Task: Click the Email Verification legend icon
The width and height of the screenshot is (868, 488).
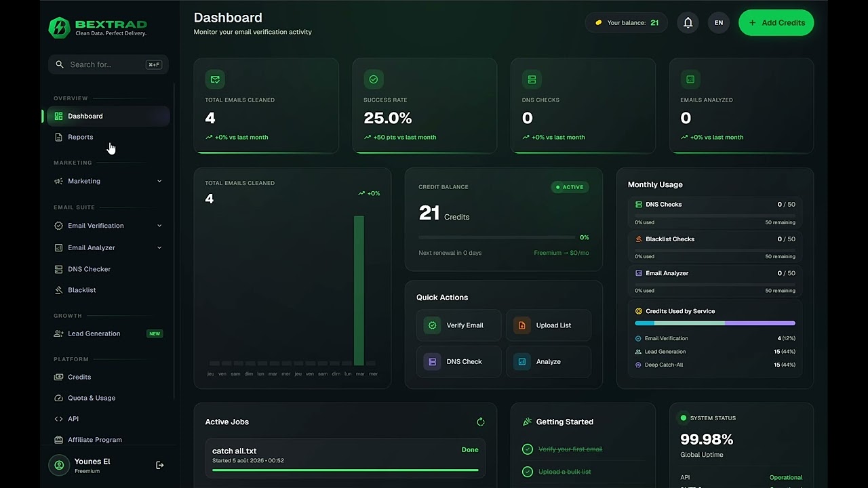Action: [x=638, y=338]
